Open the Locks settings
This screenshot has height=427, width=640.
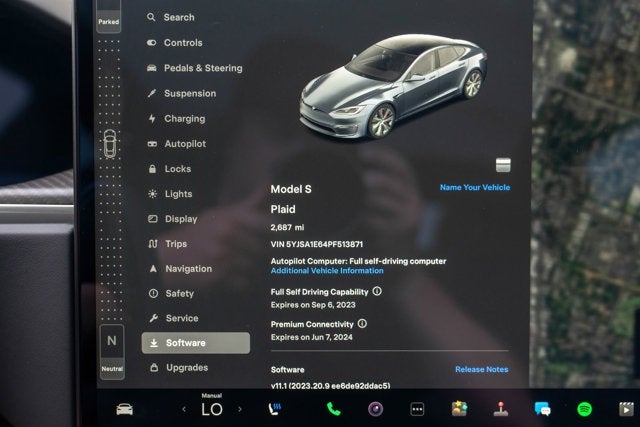(169, 169)
